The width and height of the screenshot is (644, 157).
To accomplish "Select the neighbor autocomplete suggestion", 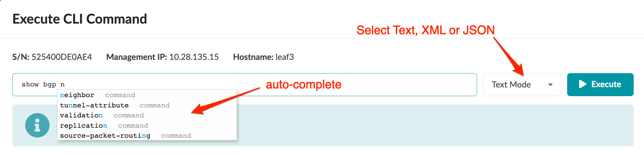I will point(77,95).
